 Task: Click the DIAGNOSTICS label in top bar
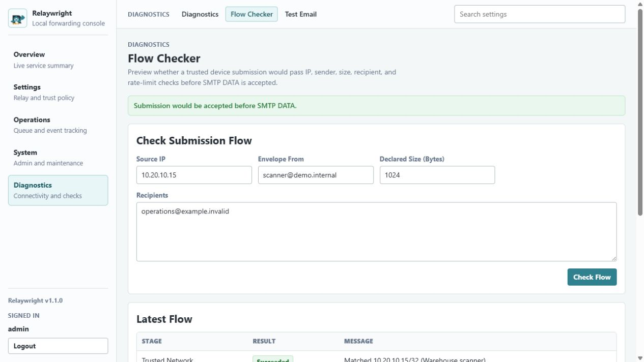[149, 14]
